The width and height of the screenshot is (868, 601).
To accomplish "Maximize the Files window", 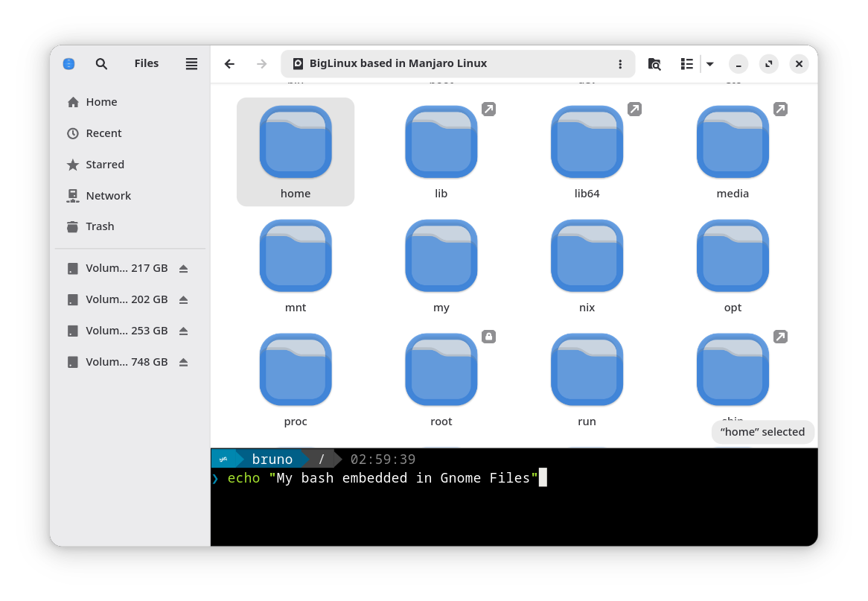I will click(769, 64).
